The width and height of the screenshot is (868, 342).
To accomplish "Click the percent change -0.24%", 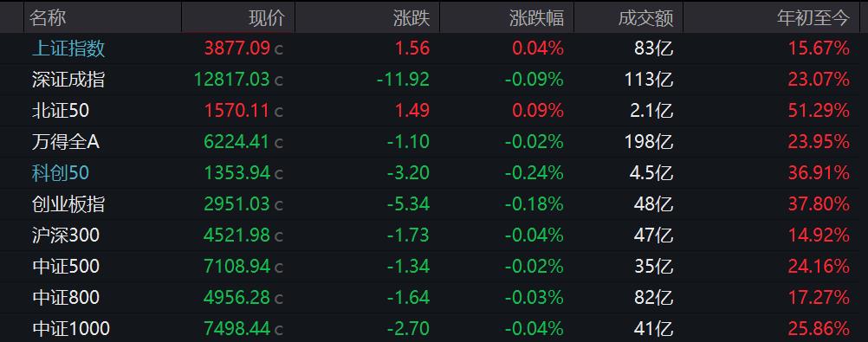I will pos(534,173).
